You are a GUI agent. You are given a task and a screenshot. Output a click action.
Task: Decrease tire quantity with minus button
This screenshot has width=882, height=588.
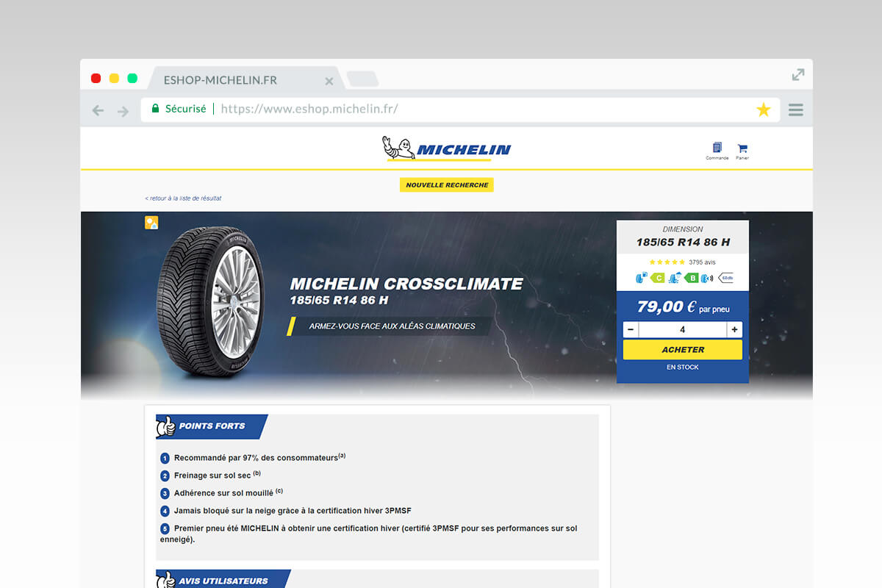(x=631, y=329)
